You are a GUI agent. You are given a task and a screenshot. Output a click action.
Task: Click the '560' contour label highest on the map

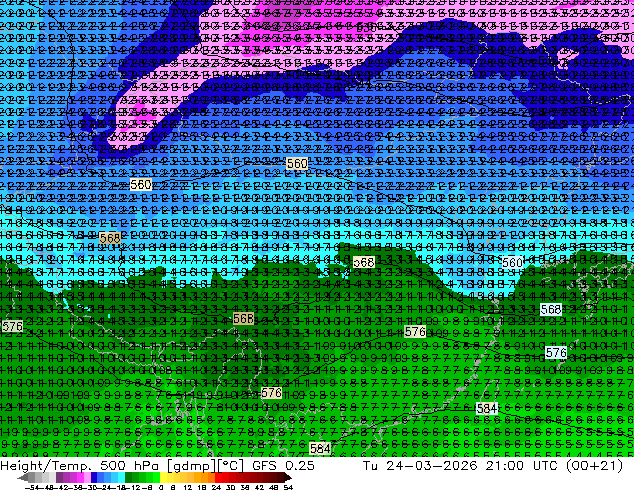297,163
